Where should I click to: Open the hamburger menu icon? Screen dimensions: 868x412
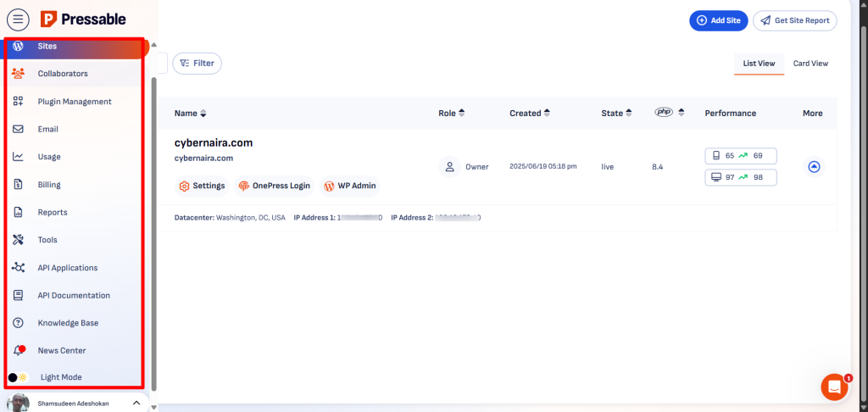18,19
